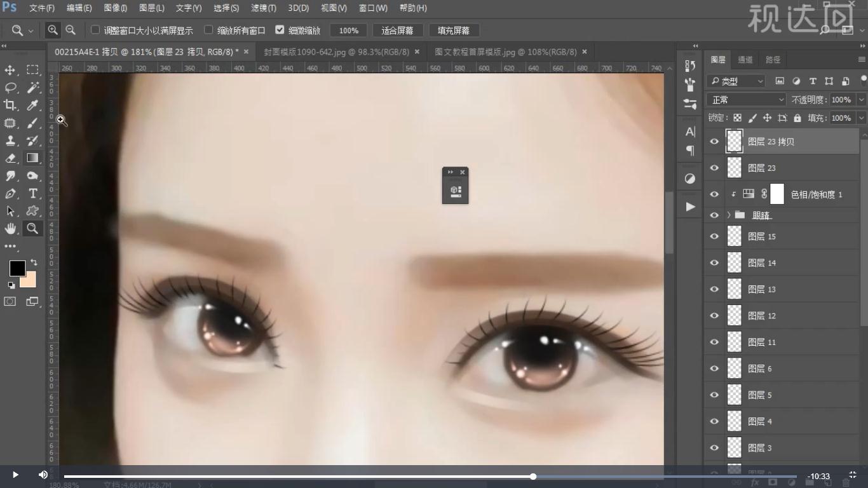Switch to 封面模版1090-642.jpg document tab
Image resolution: width=868 pixels, height=488 pixels.
(x=336, y=52)
